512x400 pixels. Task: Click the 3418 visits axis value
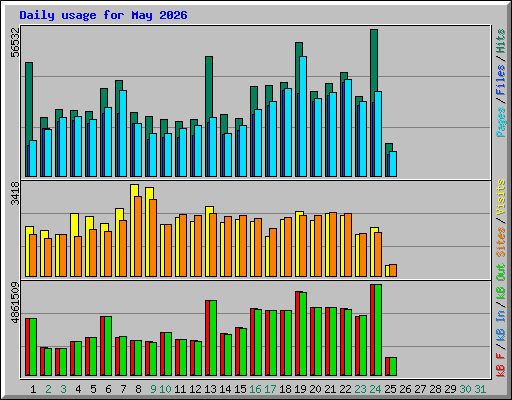(15, 193)
